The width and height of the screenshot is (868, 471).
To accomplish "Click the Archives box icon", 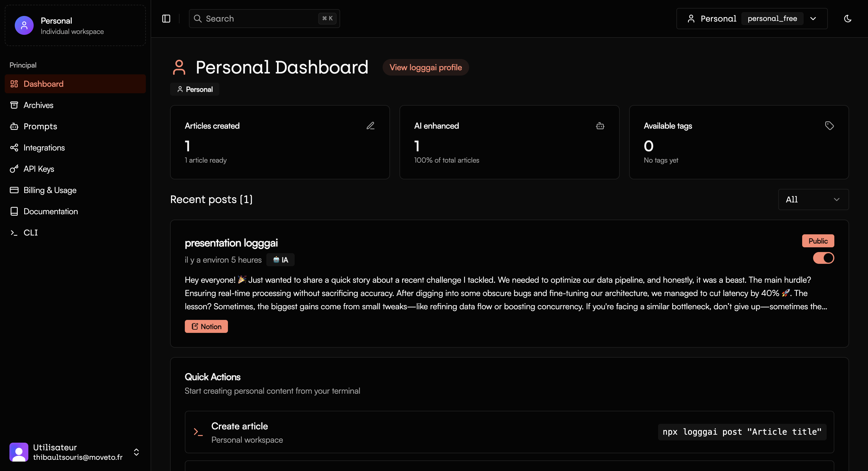I will click(x=14, y=105).
